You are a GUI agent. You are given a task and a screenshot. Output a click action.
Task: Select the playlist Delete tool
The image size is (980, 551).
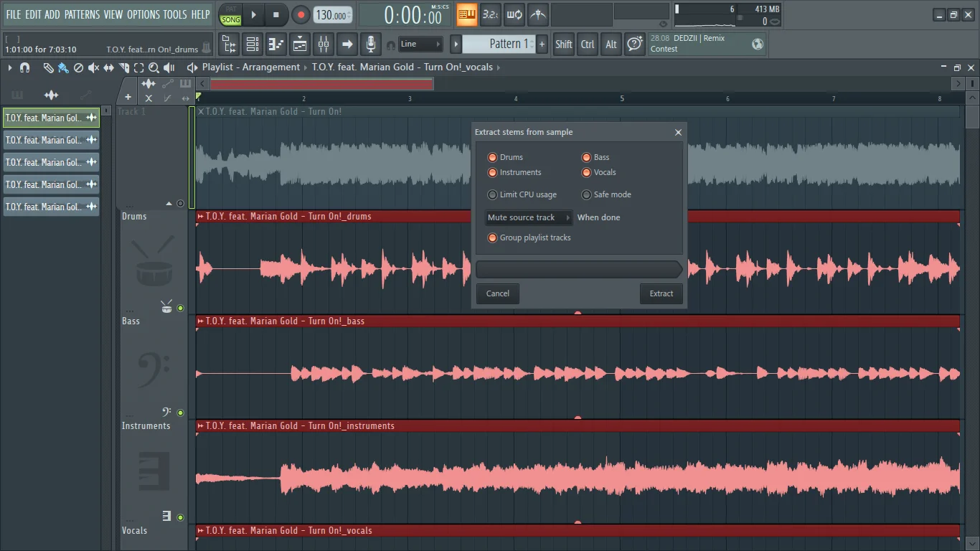click(78, 67)
